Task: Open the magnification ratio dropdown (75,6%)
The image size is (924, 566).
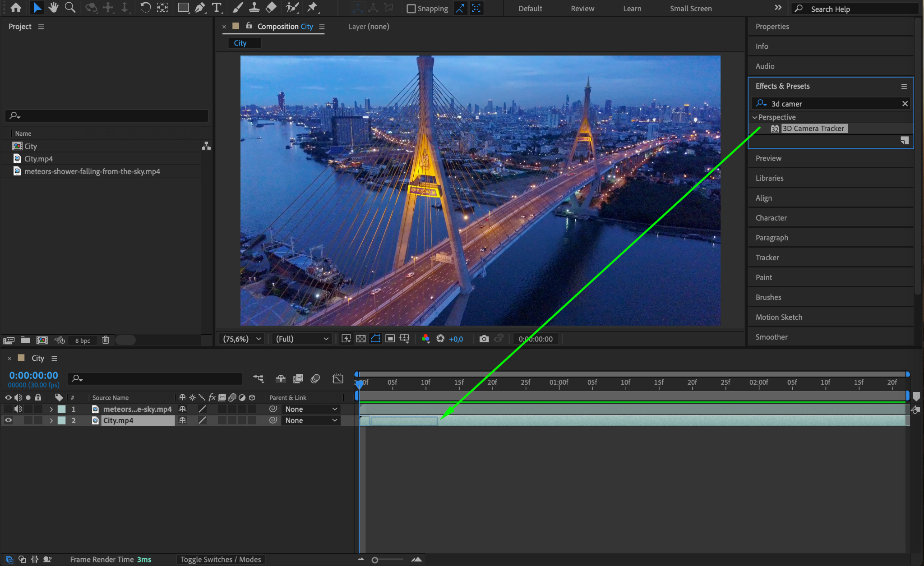Action: (242, 339)
